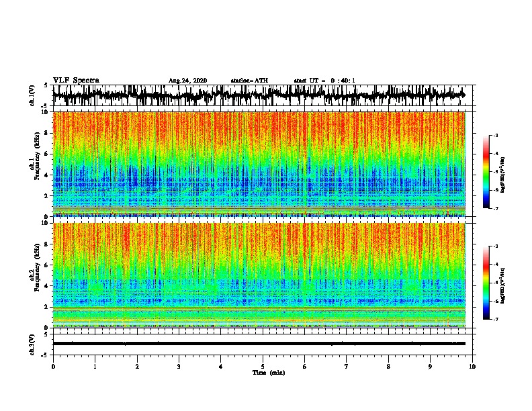Select time axis tick label "6"
The height and width of the screenshot is (411, 532).
pos(305,367)
